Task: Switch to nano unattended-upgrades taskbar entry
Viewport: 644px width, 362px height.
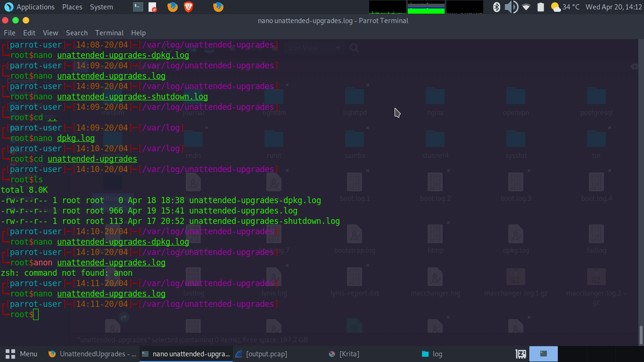Action: tap(186, 354)
